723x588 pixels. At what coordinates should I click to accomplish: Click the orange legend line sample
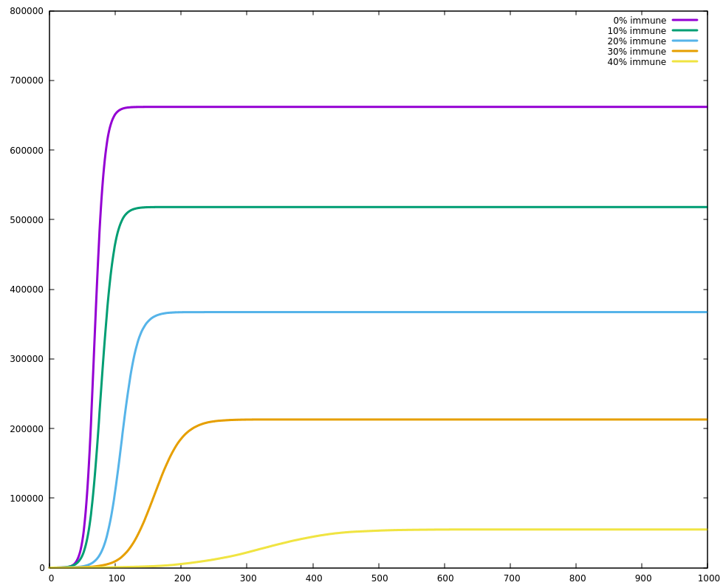(685, 51)
